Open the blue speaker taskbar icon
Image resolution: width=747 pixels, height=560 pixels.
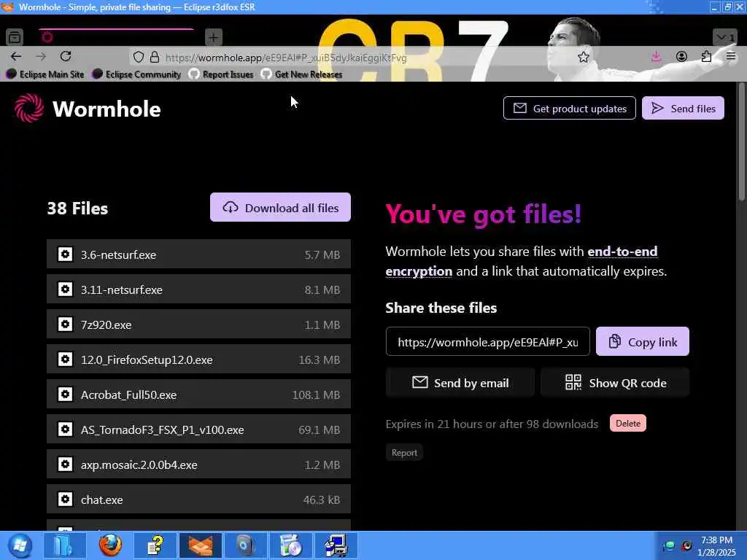(x=246, y=545)
